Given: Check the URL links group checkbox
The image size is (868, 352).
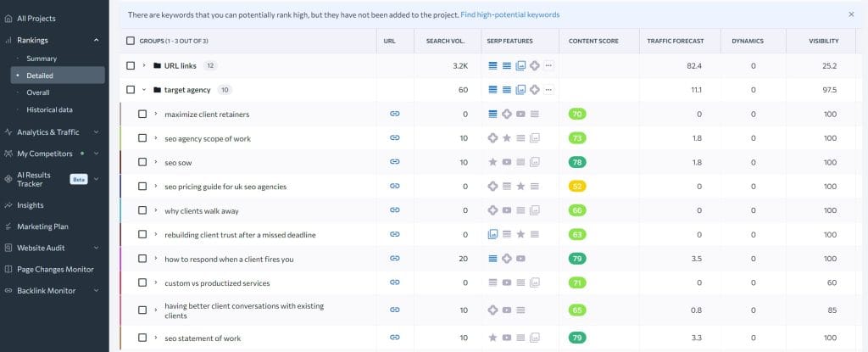Looking at the screenshot, I should (x=131, y=65).
